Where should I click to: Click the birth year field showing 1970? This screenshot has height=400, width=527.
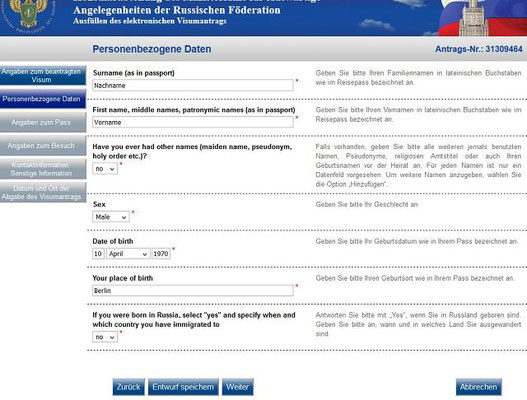click(x=161, y=254)
